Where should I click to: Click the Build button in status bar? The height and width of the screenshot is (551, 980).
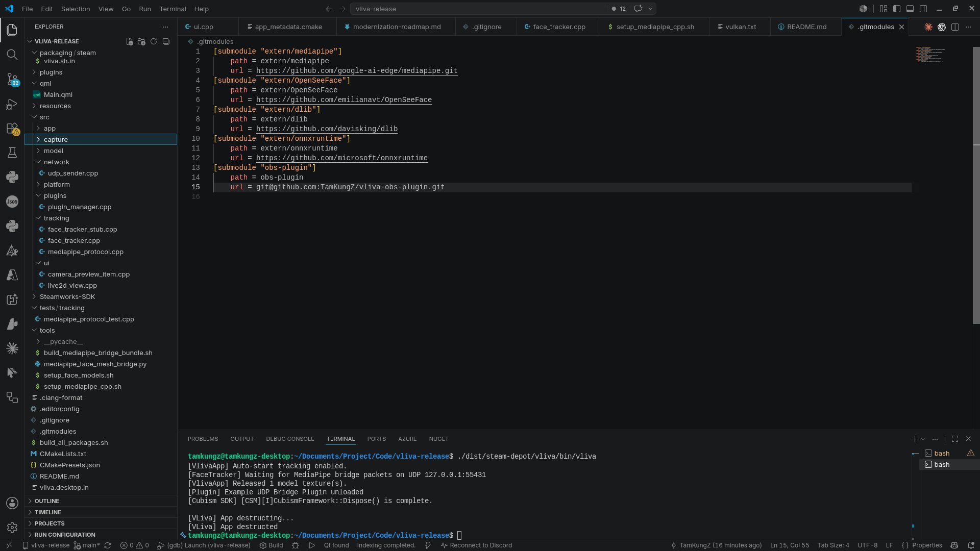[271, 545]
